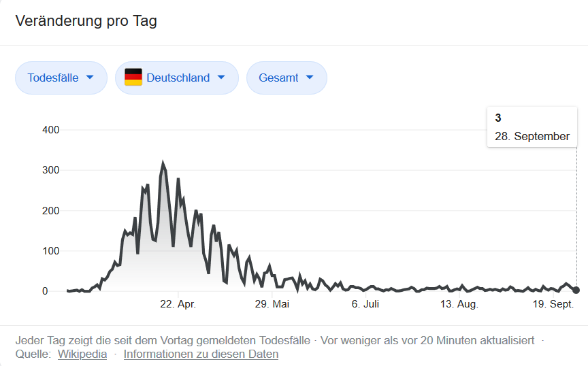Click the Gesamt dropdown arrow
The width and height of the screenshot is (588, 366).
(x=310, y=78)
